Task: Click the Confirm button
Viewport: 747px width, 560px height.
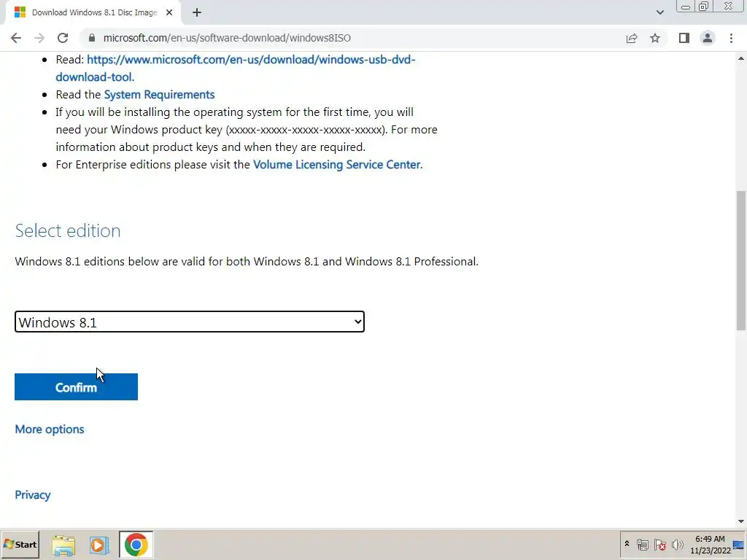Action: point(76,386)
